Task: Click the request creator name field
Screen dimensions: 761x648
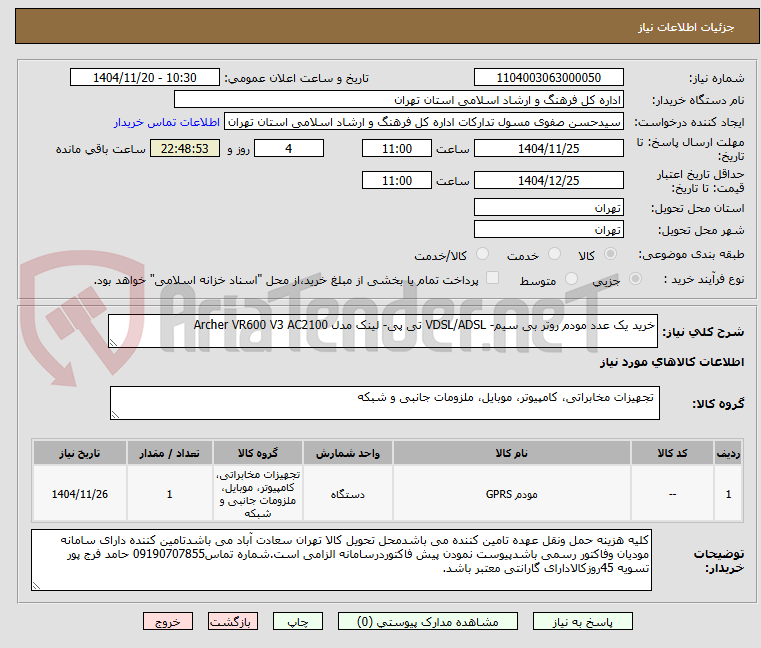Action: (x=424, y=122)
